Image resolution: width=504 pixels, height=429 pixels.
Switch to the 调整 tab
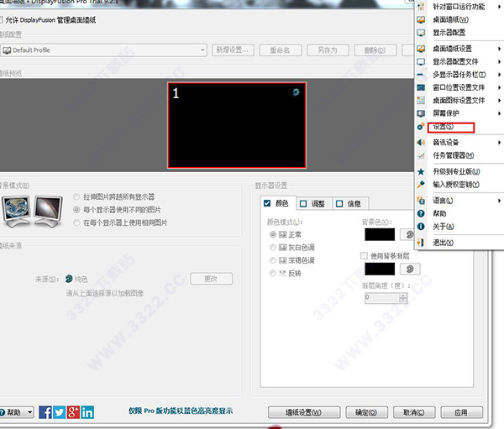(x=314, y=203)
